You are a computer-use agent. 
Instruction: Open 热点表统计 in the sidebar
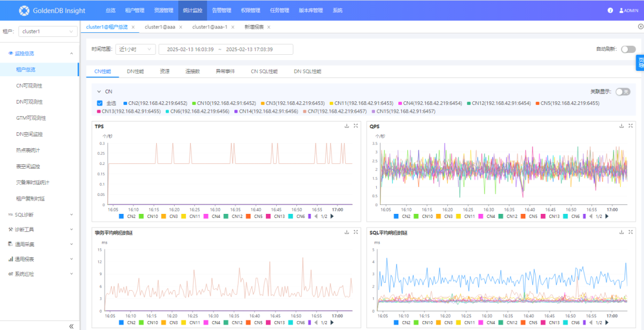(28, 150)
